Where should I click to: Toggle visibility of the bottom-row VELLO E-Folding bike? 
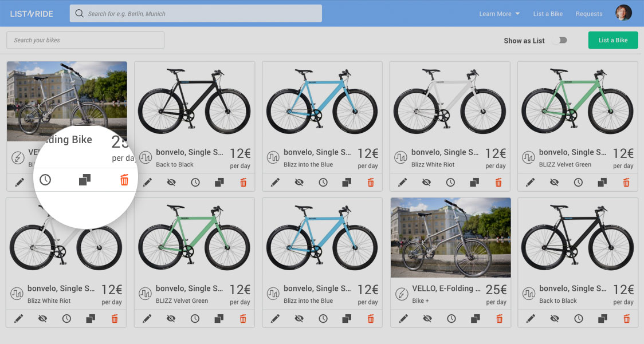click(427, 318)
